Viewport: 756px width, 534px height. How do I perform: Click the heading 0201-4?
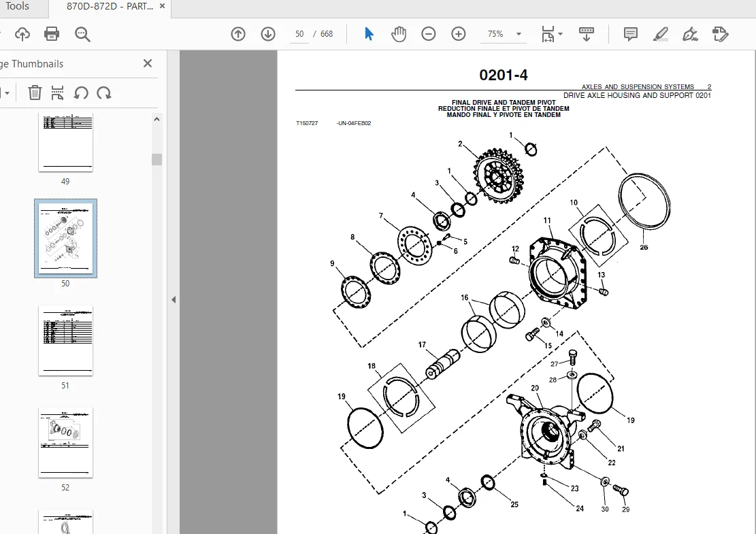pos(504,76)
